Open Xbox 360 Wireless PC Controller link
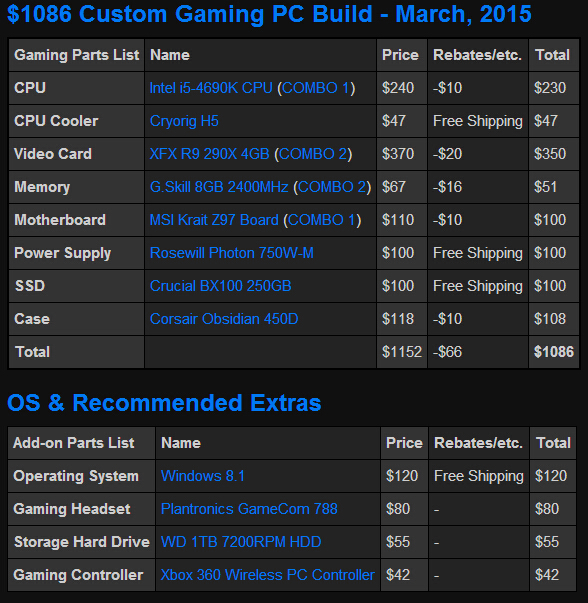 coord(267,575)
